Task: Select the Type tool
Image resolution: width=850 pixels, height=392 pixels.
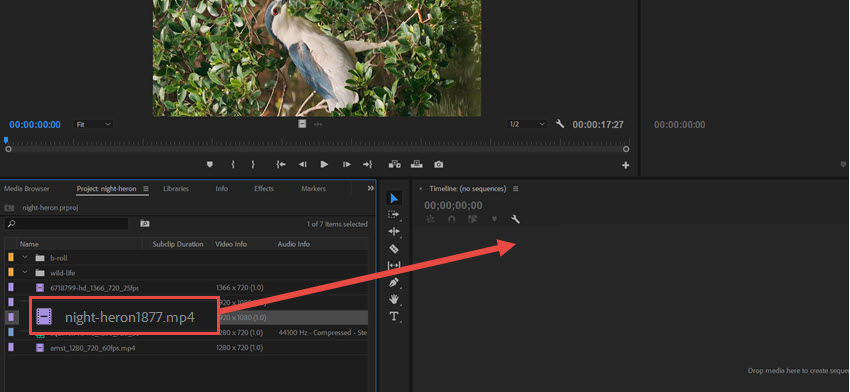Action: [x=394, y=317]
